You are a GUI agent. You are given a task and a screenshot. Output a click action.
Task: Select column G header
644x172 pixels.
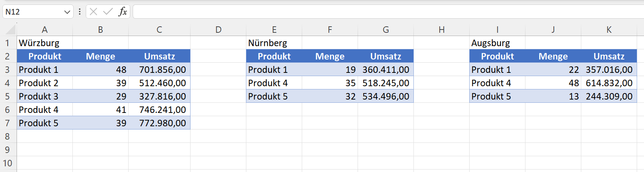[386, 30]
